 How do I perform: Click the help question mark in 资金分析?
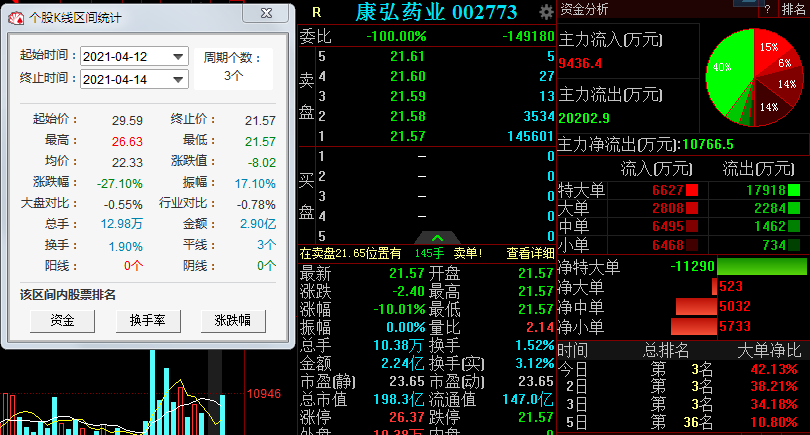(767, 9)
